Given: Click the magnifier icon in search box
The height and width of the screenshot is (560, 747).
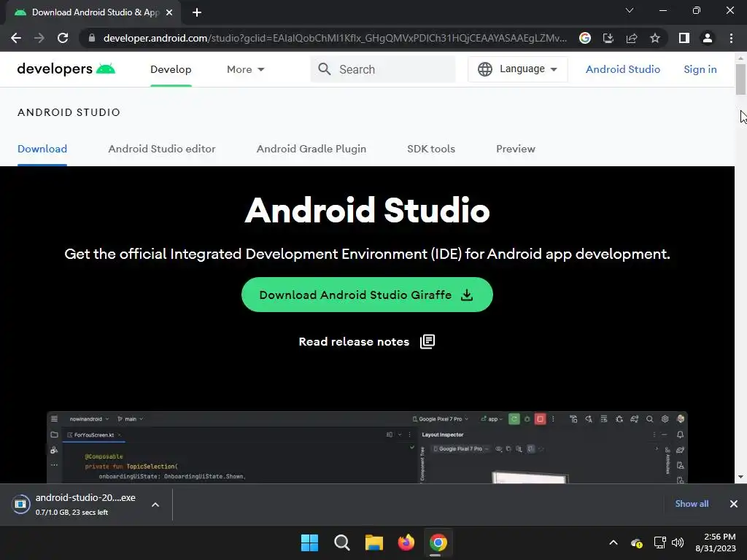Looking at the screenshot, I should pyautogui.click(x=325, y=69).
